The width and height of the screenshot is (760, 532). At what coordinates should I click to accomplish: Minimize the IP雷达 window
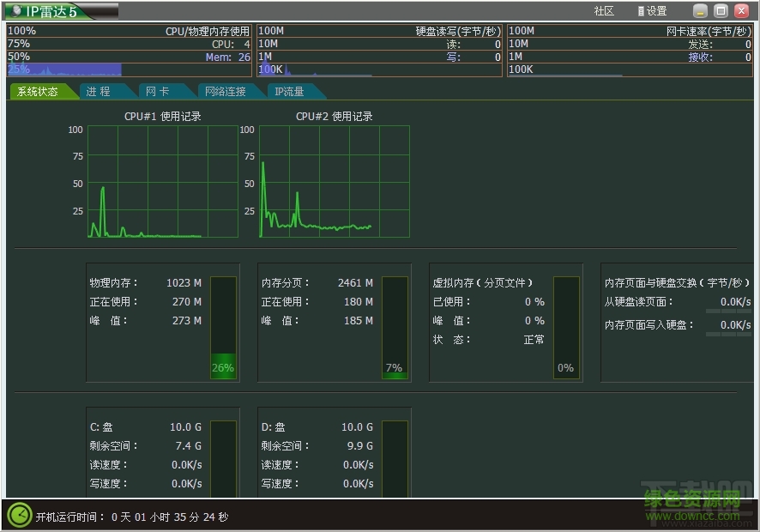coord(701,11)
